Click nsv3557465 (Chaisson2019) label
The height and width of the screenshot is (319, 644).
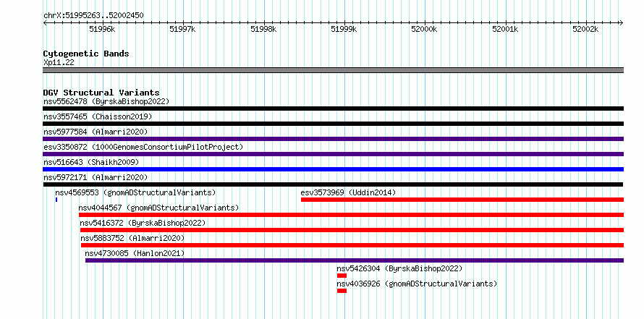click(98, 116)
